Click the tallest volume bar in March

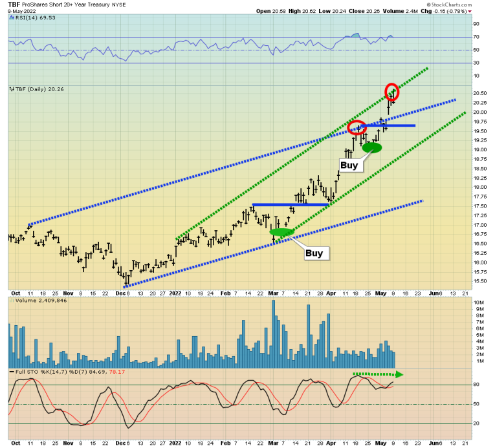click(274, 334)
